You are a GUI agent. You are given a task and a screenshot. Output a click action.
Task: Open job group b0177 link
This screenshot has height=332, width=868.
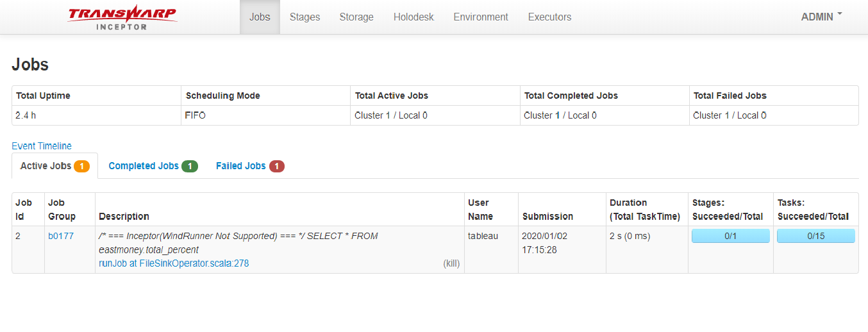pos(61,236)
